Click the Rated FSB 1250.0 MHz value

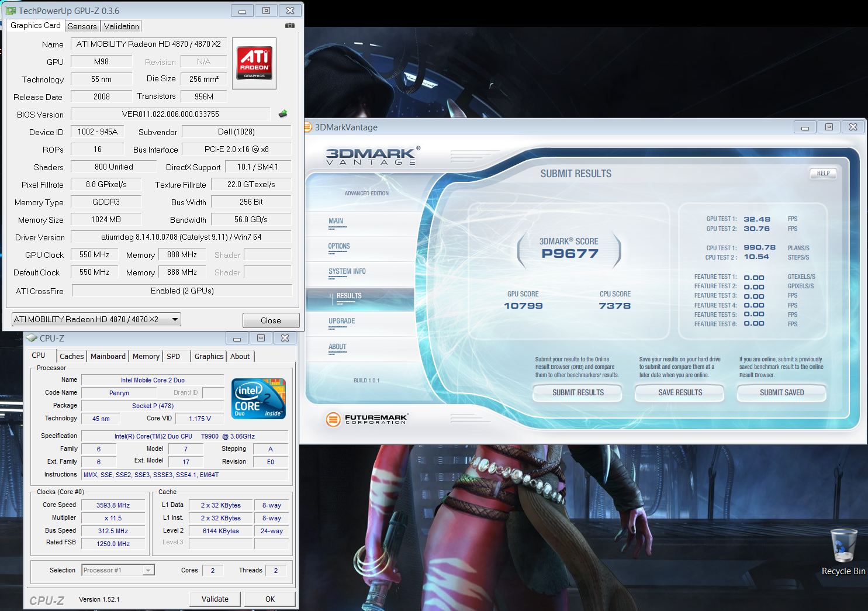point(113,544)
